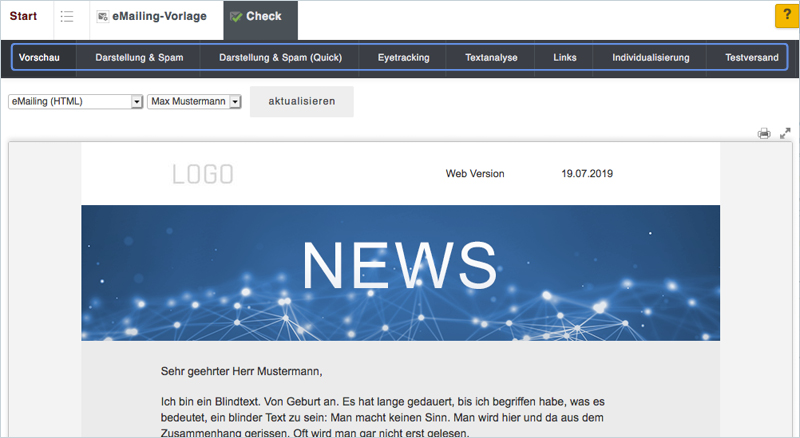Viewport: 800px width, 438px height.
Task: Show the Individualisierung section
Action: pyautogui.click(x=651, y=58)
